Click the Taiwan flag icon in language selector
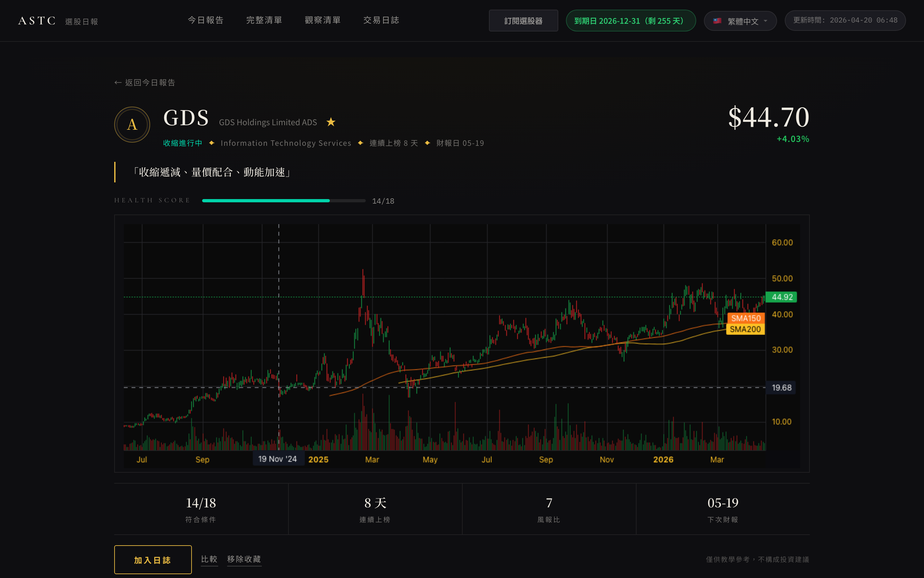The height and width of the screenshot is (578, 924). click(717, 21)
